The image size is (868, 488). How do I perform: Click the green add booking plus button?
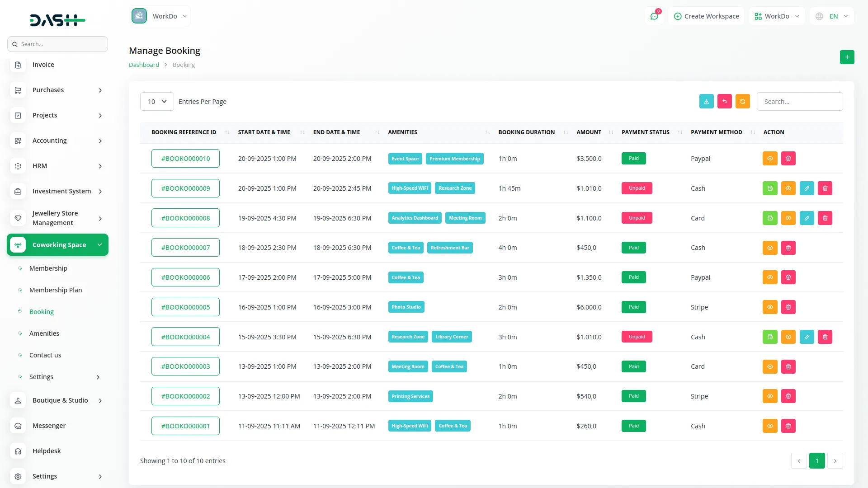click(x=847, y=57)
